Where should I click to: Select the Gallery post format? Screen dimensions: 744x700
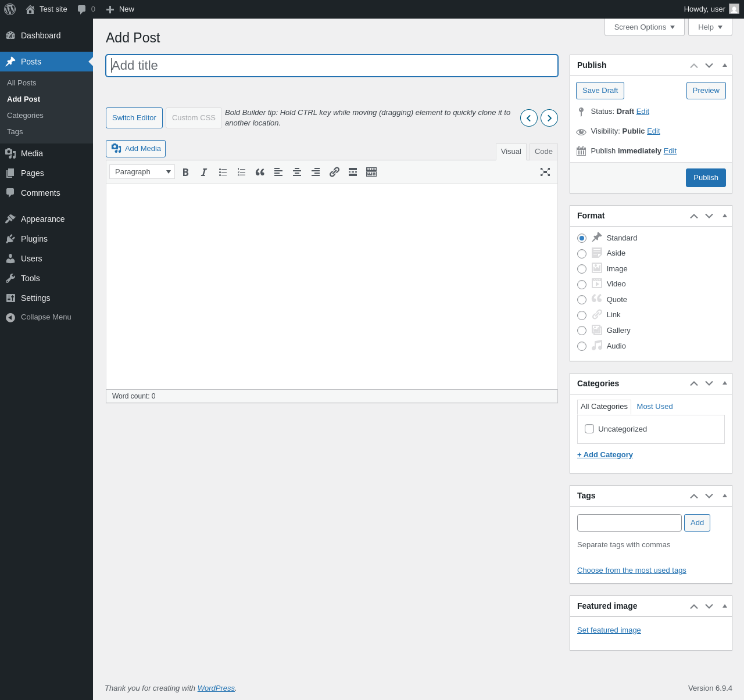pos(582,331)
